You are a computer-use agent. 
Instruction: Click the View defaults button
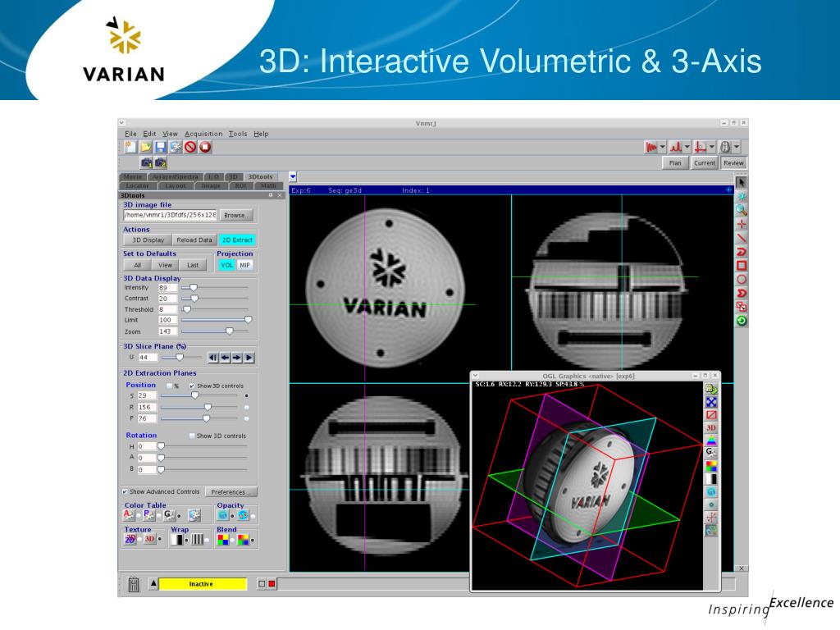(165, 265)
